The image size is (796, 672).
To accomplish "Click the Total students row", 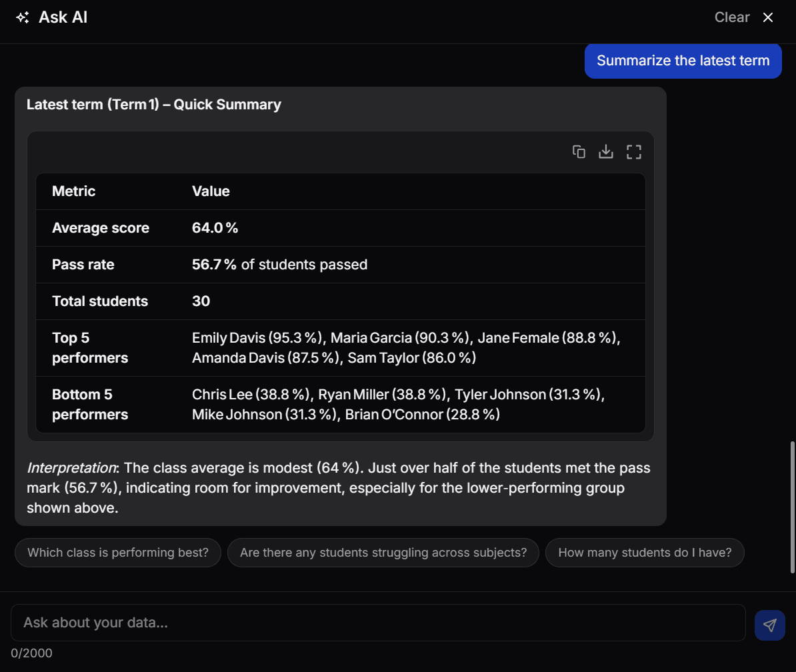I will [x=341, y=301].
